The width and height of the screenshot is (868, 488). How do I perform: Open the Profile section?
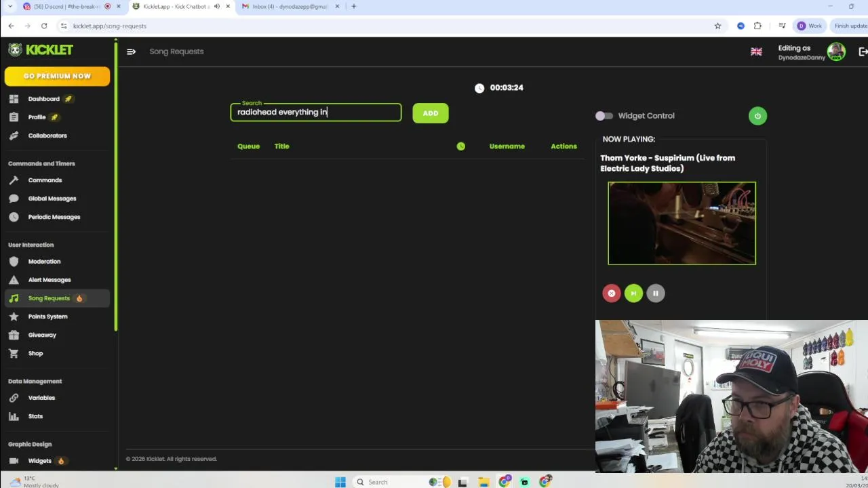pos(37,117)
